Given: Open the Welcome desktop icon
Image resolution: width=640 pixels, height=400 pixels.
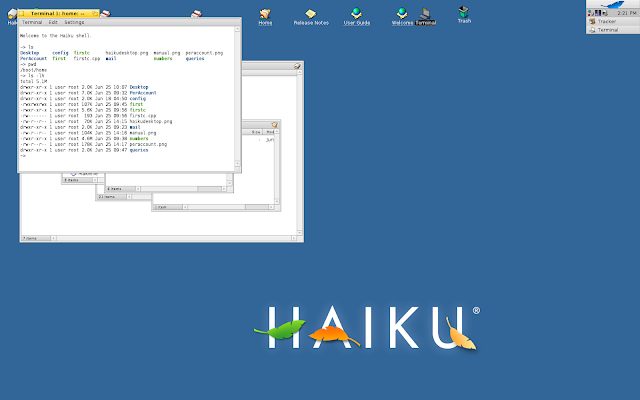Looking at the screenshot, I should click(x=402, y=16).
